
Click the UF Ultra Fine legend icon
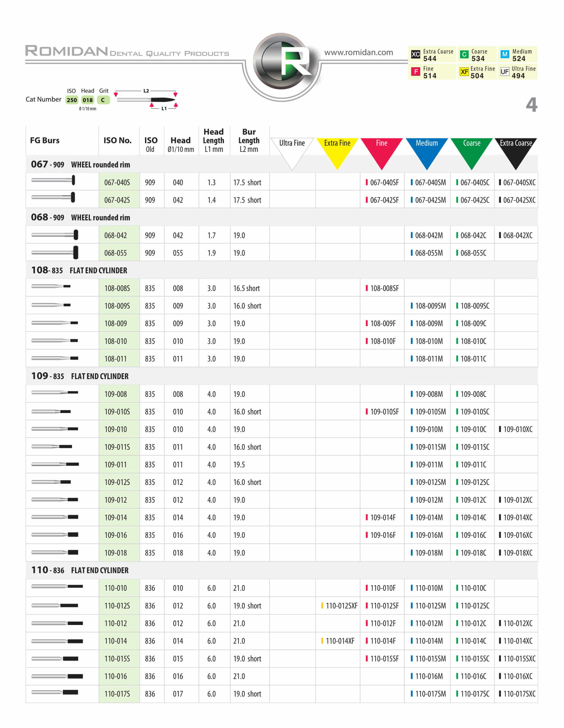pyautogui.click(x=505, y=71)
